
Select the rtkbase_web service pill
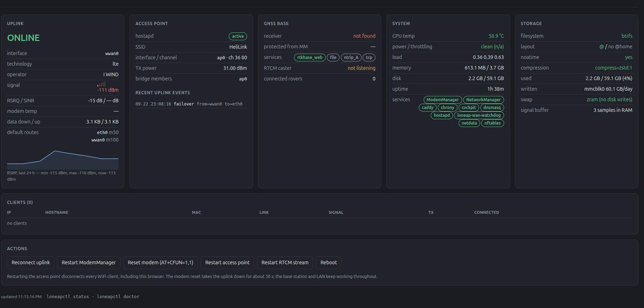(x=310, y=58)
